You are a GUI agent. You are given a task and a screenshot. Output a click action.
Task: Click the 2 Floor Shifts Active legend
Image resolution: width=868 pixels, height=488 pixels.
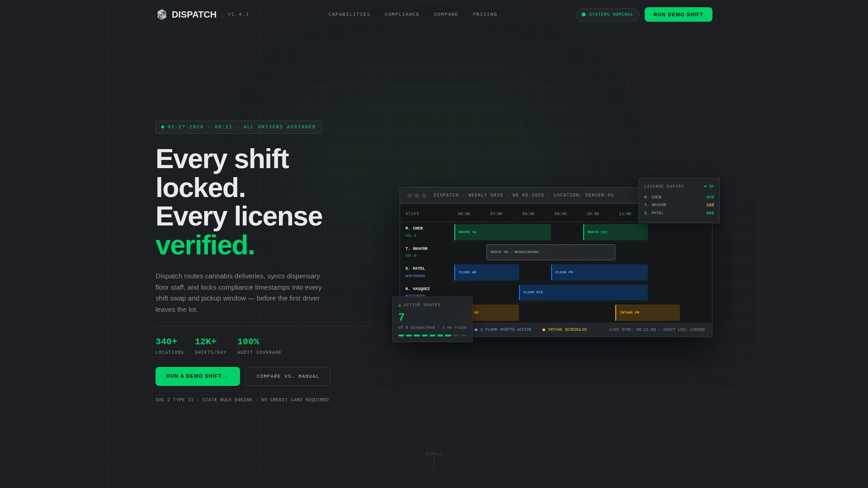503,330
